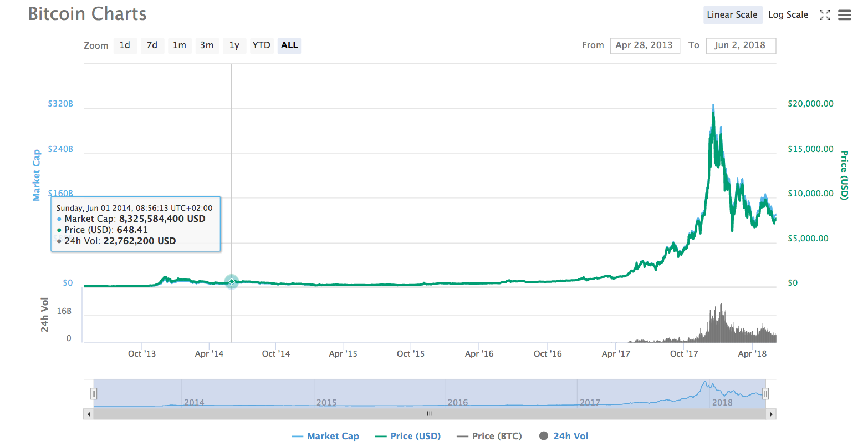Switch to Log Scale

tap(788, 15)
